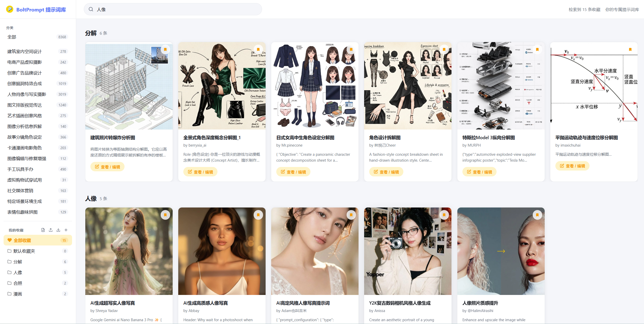
Task: Click the new-file icon beside 我的收藏
Action: (43, 230)
